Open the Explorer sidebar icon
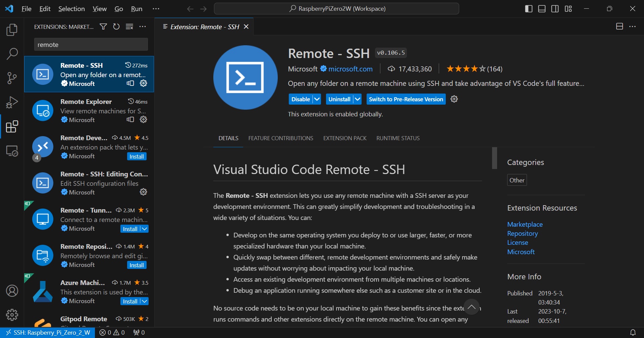 pos(12,30)
